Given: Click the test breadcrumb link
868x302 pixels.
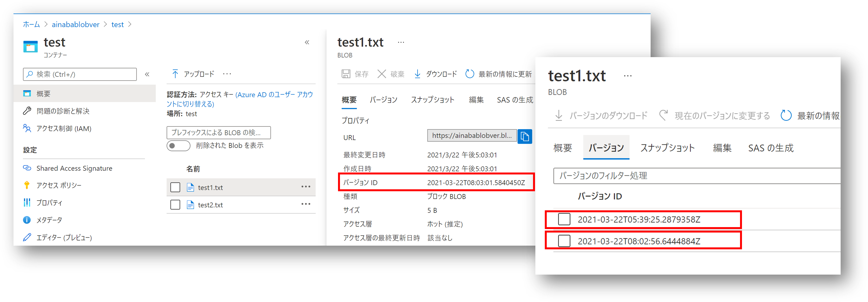Looking at the screenshot, I should [x=118, y=24].
